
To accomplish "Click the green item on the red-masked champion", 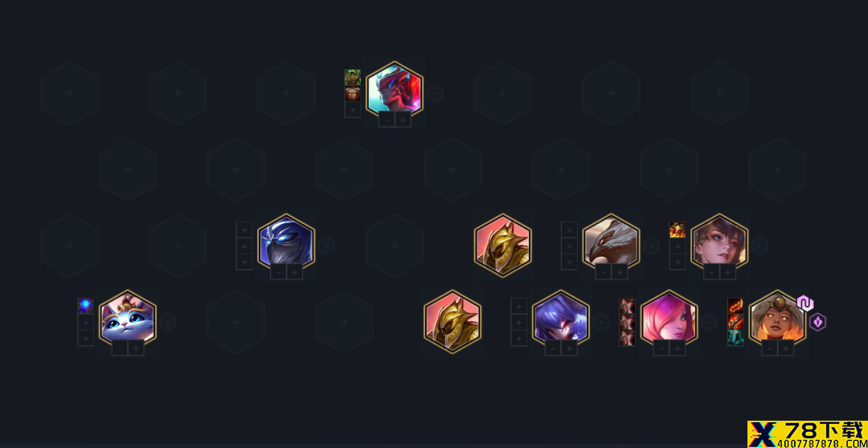I will click(x=353, y=77).
